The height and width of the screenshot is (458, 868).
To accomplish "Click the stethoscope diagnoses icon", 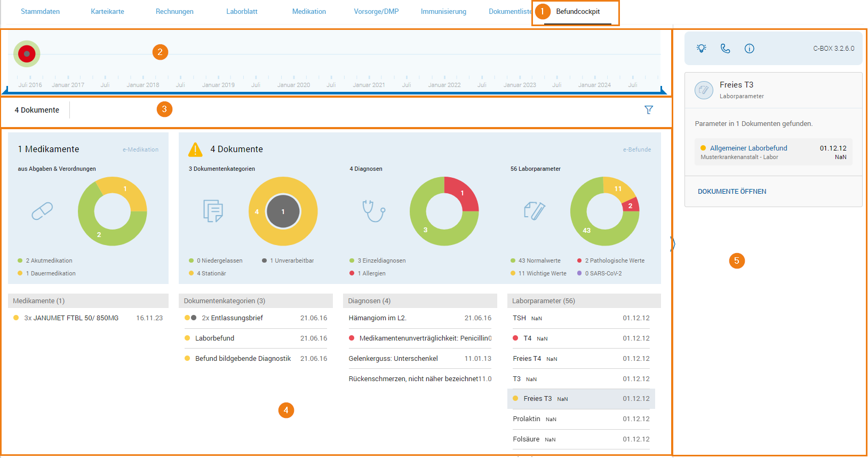I will (x=373, y=211).
